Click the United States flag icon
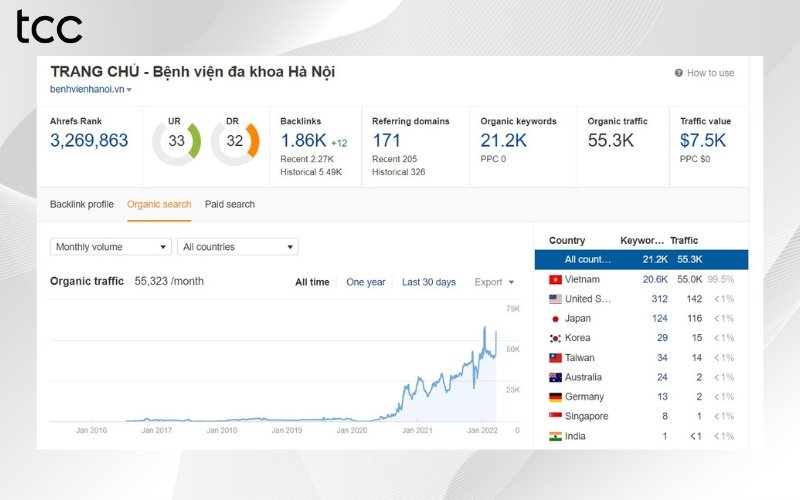 click(555, 299)
